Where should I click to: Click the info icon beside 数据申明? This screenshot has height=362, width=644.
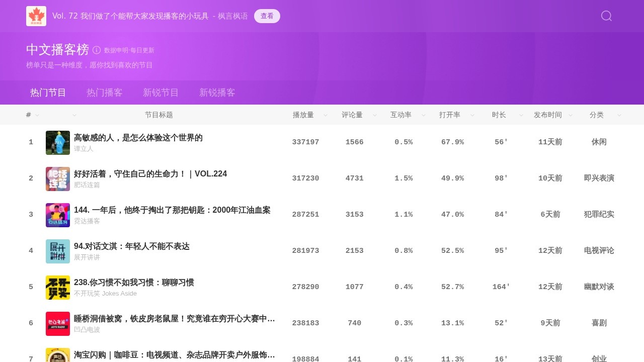coord(96,50)
